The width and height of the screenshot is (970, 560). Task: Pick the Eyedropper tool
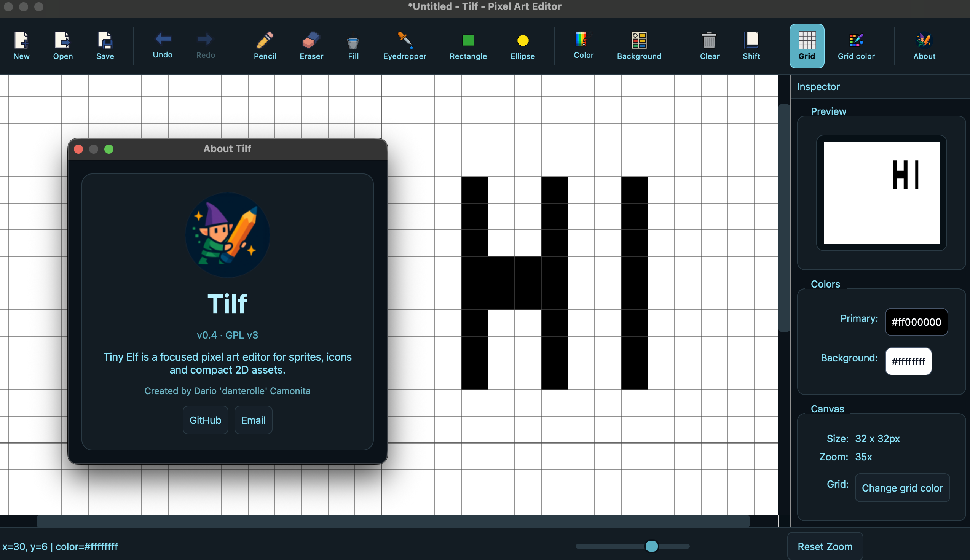[404, 46]
